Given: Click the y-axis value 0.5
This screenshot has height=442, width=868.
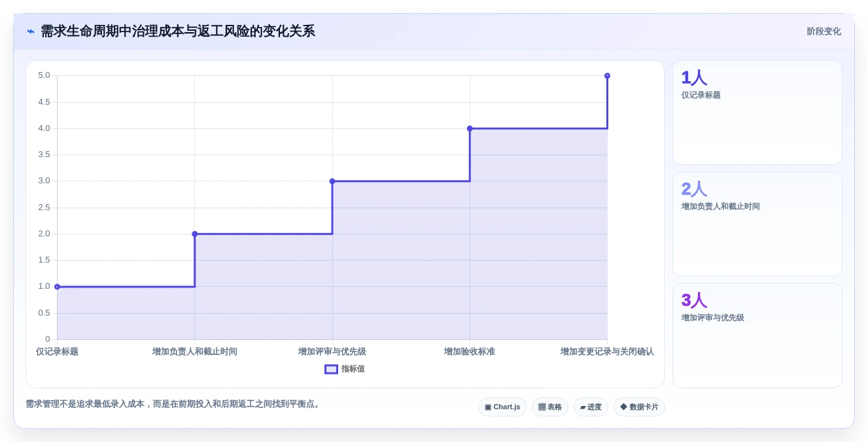Looking at the screenshot, I should 44,313.
